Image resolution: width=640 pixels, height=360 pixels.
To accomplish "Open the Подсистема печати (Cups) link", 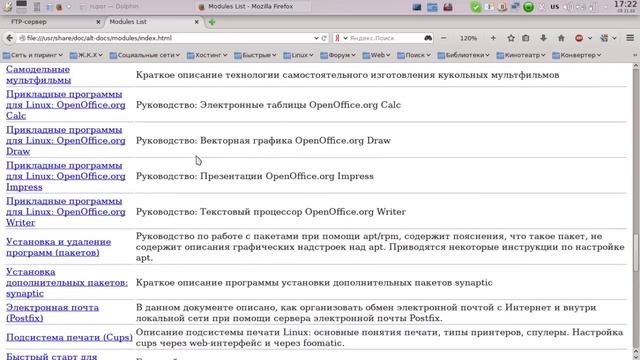I will click(69, 338).
